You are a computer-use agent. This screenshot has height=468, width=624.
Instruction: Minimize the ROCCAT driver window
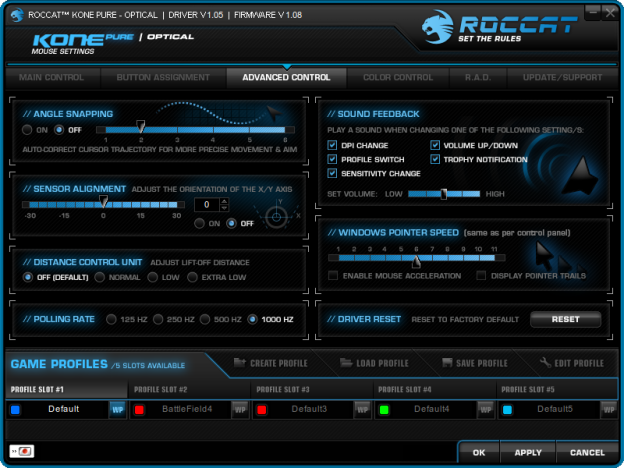(x=592, y=13)
